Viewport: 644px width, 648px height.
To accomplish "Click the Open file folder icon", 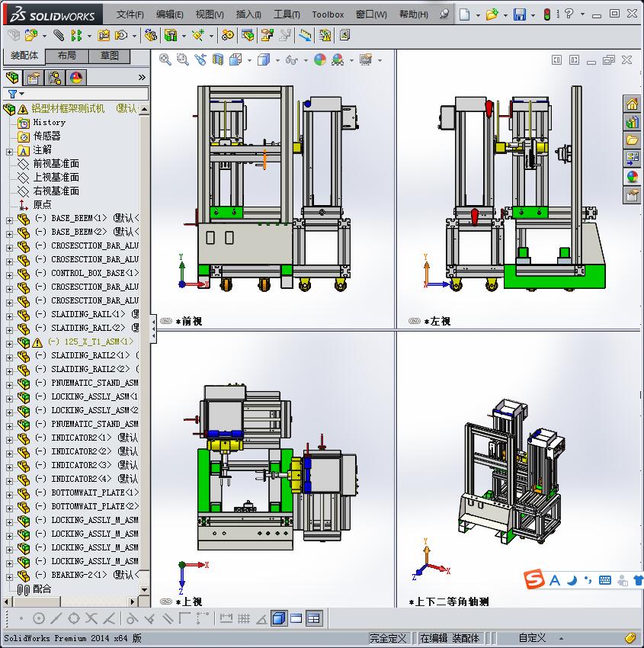I will (492, 14).
